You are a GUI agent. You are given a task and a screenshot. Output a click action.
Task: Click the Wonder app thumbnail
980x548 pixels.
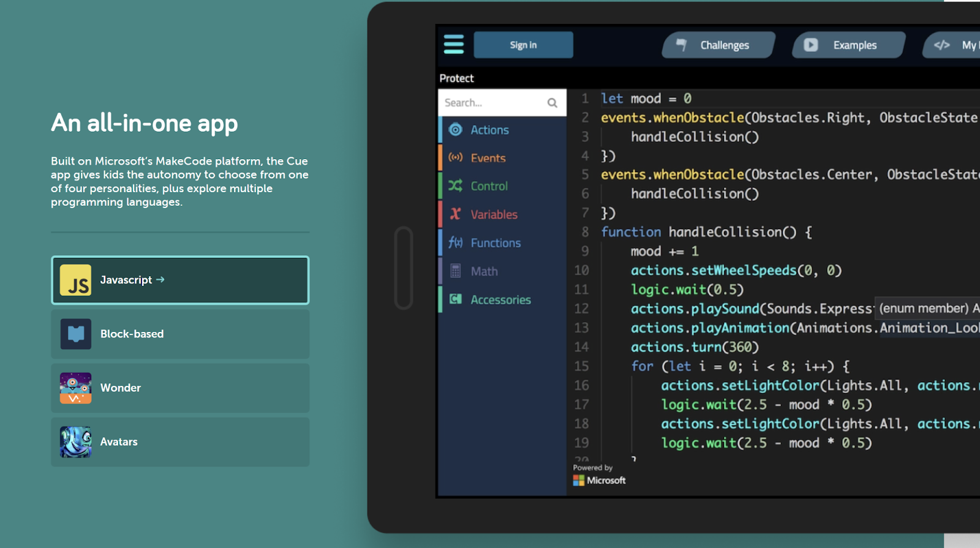(x=75, y=388)
